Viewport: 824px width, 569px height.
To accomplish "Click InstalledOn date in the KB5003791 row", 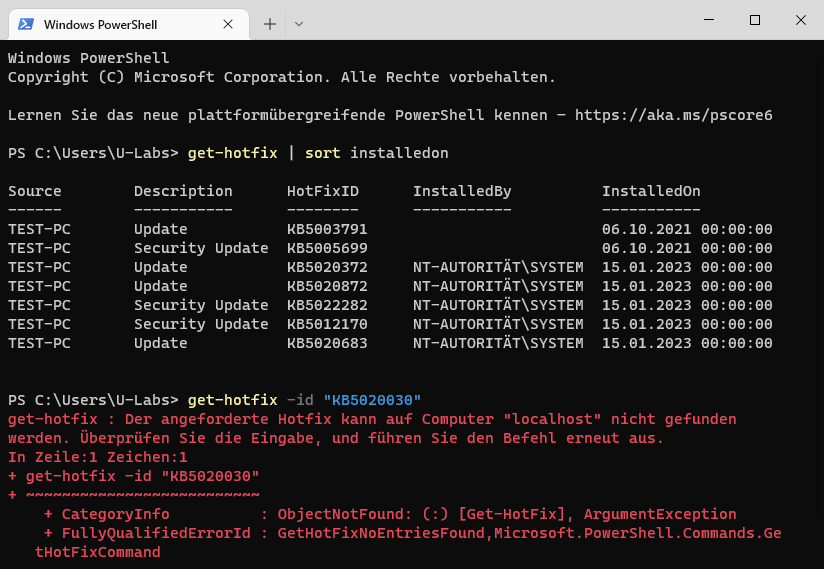I will [687, 229].
